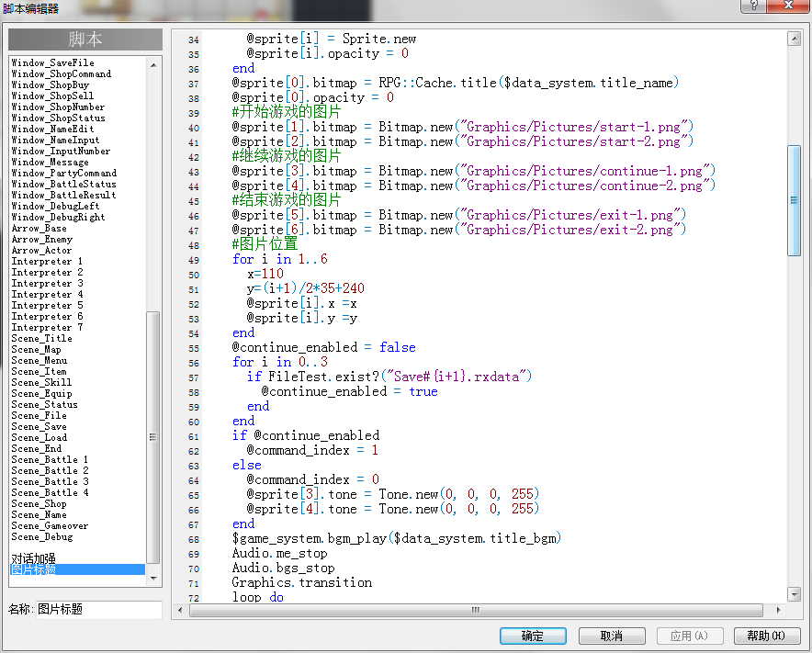Click code line 55 '@continue_enabled = false'
Viewport: 812px width, 653px height.
point(323,347)
